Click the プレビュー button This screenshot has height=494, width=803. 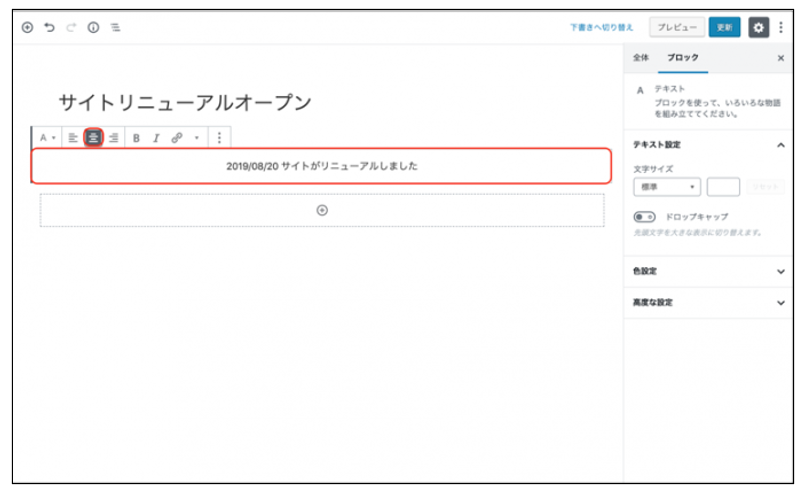click(676, 28)
